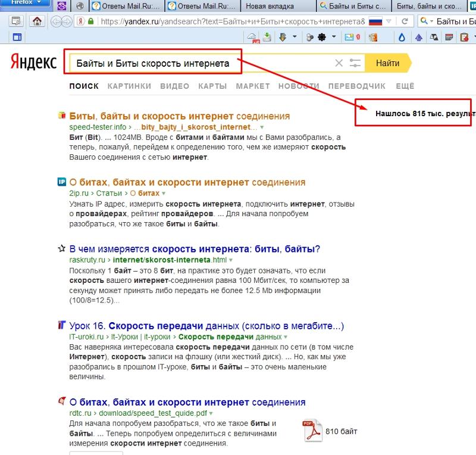Viewport: 476px width, 455px height.
Task: Open advanced search settings sliders icon
Action: tap(355, 63)
